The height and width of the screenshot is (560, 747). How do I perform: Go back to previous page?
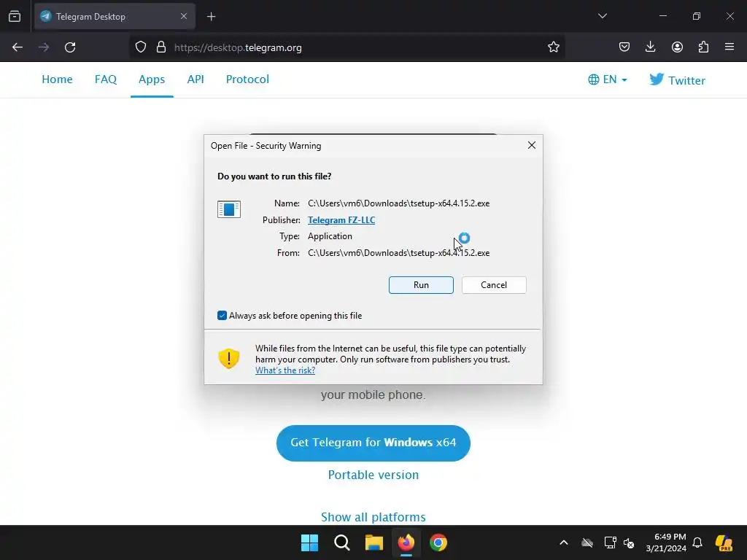point(18,47)
